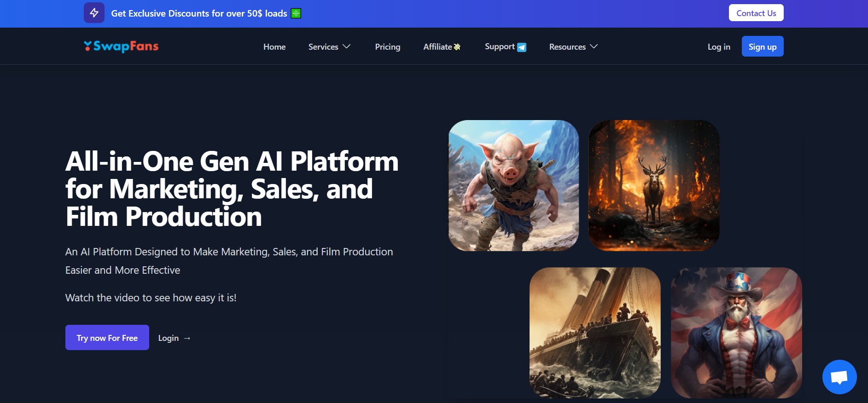
Task: Go to the Home page
Action: pos(274,47)
